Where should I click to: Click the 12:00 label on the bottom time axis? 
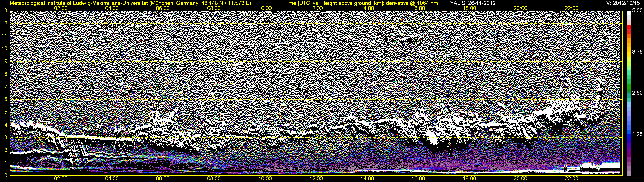pos(316,179)
